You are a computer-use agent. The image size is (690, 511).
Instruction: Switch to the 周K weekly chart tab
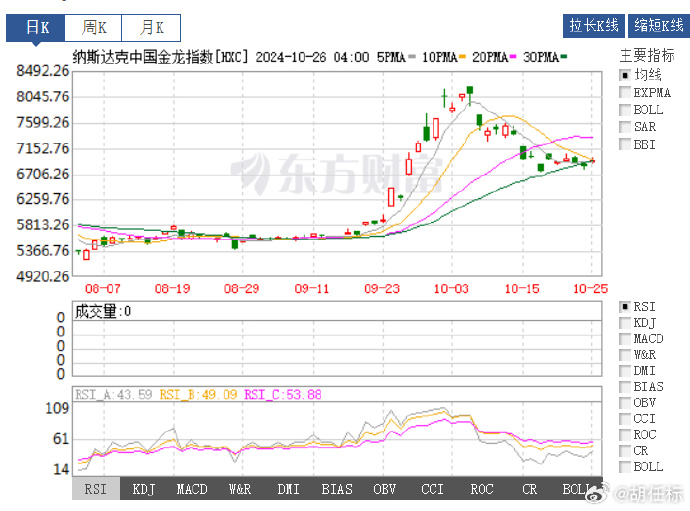coord(93,28)
